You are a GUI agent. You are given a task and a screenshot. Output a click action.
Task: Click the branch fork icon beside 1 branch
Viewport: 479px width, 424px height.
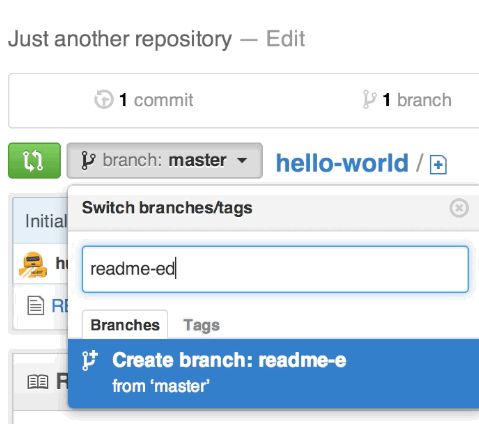pyautogui.click(x=369, y=99)
